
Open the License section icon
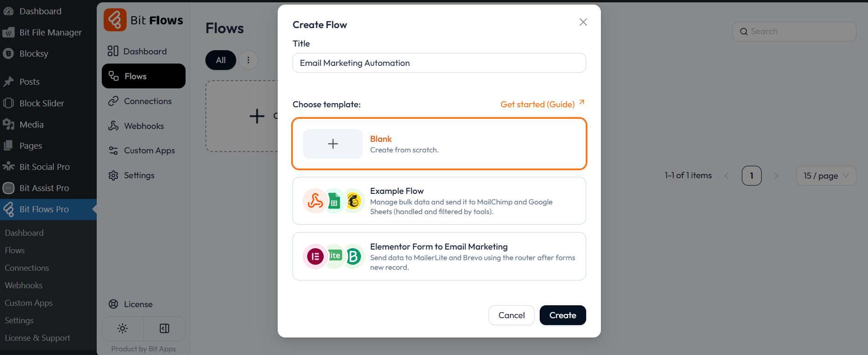coord(113,304)
